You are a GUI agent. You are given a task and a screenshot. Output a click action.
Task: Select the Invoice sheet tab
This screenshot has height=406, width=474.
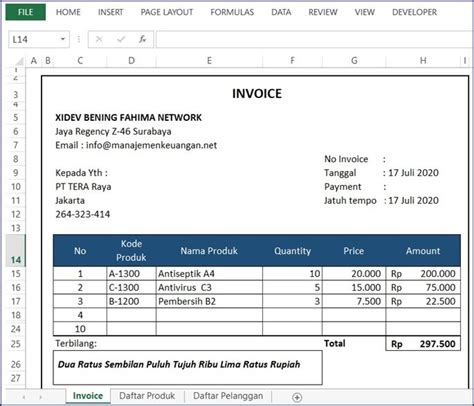click(88, 396)
